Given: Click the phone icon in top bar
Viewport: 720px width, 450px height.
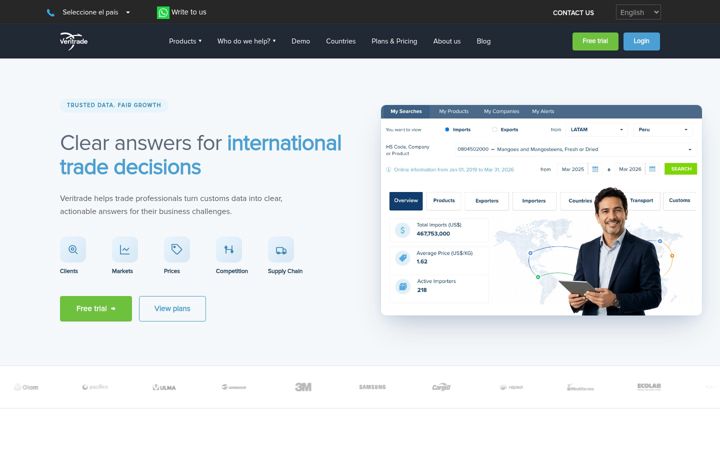Looking at the screenshot, I should click(x=51, y=13).
